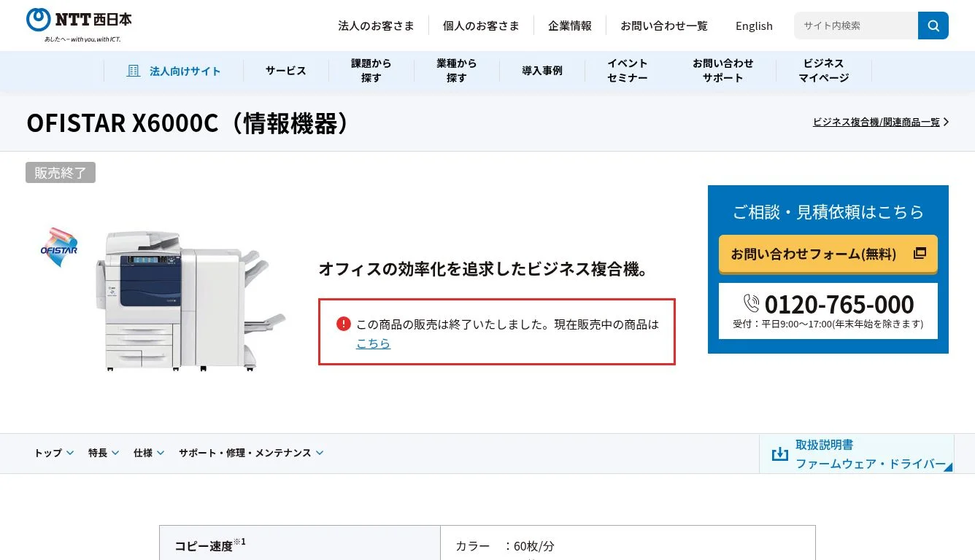This screenshot has height=560, width=975.
Task: Expand the 仕様 anchor dropdown
Action: [x=149, y=453]
